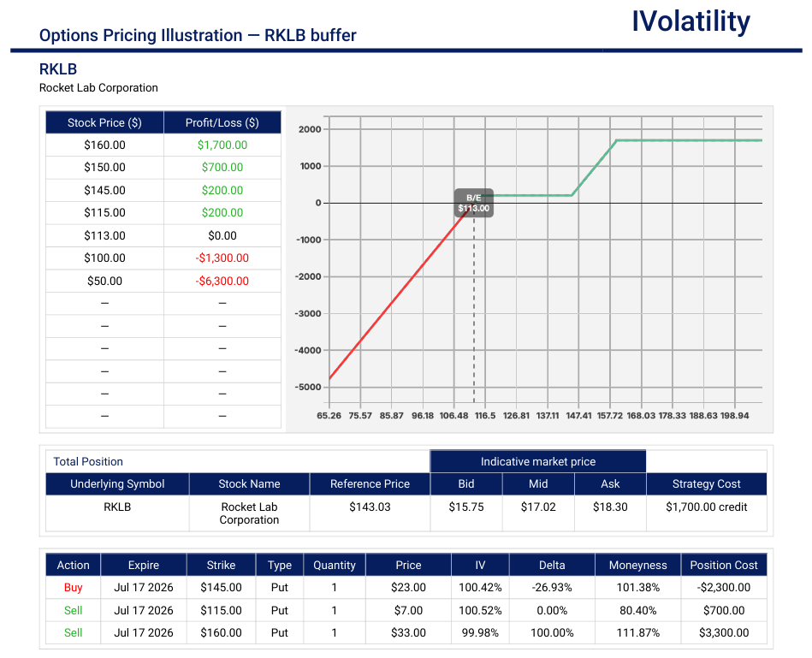Viewport: 812px width, 658px height.
Task: Click the $143.03 reference price cell
Action: [370, 507]
